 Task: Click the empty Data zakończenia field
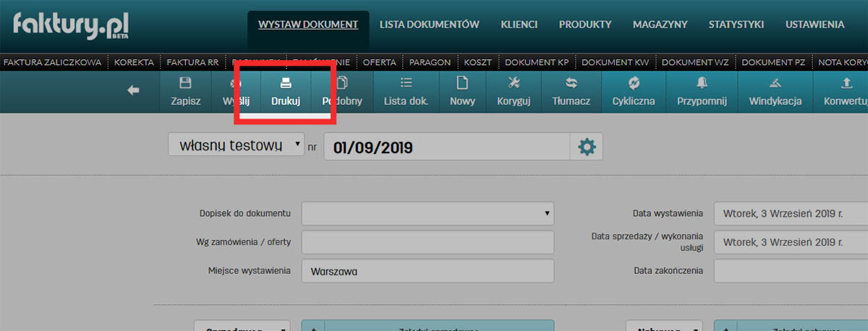(x=791, y=271)
